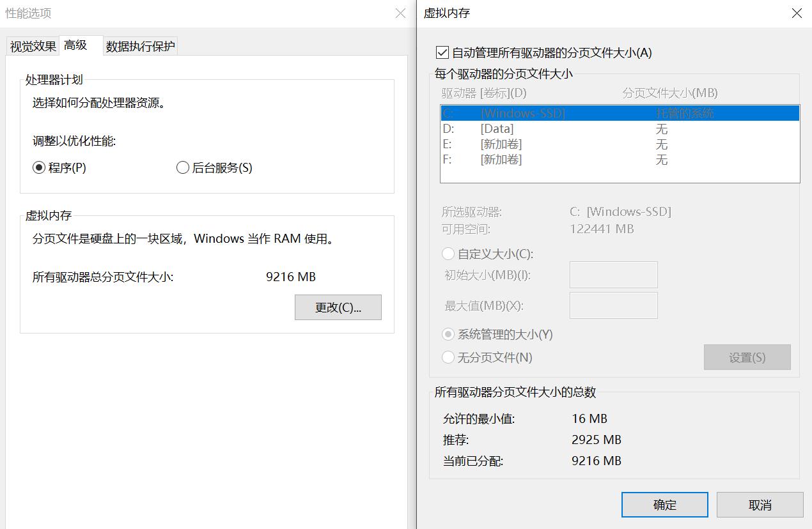Close the 虚拟内存 dialog
Viewport: 812px width, 529px height.
coord(796,13)
